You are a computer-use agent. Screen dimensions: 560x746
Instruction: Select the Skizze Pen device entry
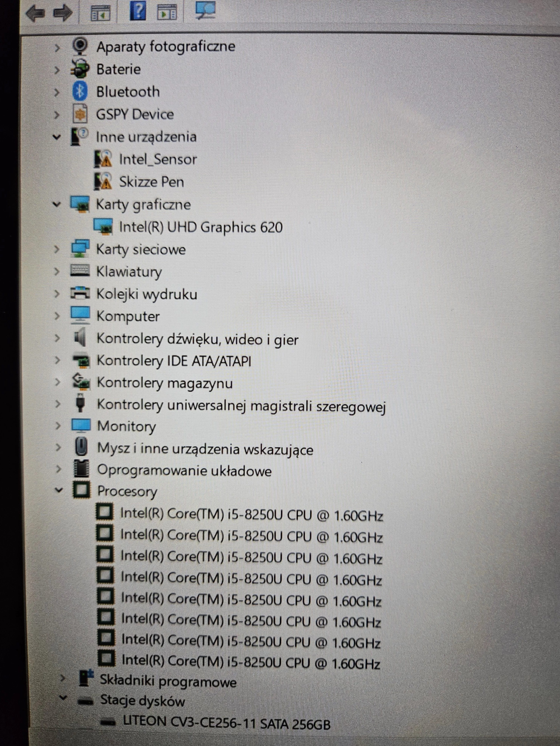pyautogui.click(x=151, y=182)
